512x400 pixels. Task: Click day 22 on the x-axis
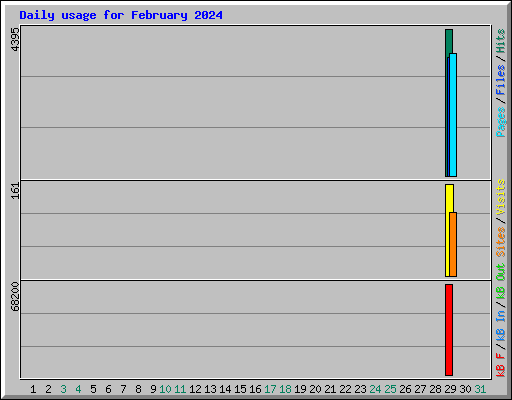click(x=345, y=389)
